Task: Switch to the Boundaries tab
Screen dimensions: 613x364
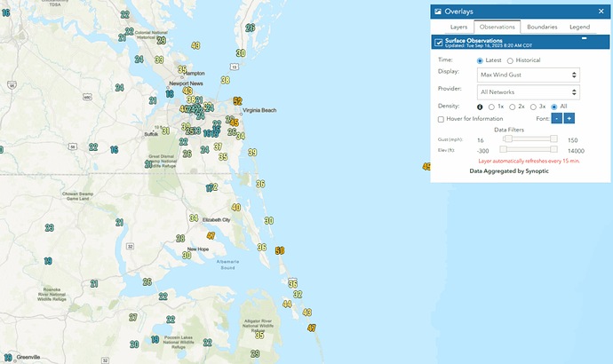Action: 542,28
